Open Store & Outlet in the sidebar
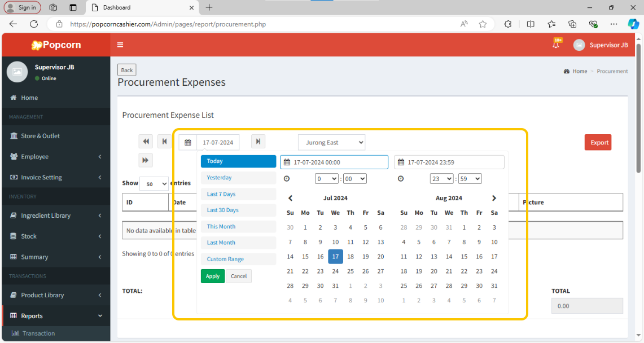The height and width of the screenshot is (343, 644). point(56,136)
